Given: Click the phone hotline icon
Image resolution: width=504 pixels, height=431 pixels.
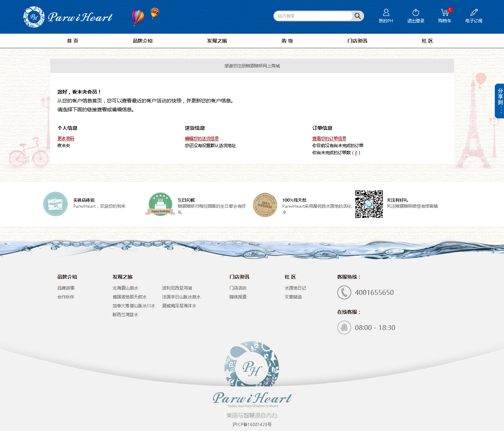Looking at the screenshot, I should tap(344, 292).
